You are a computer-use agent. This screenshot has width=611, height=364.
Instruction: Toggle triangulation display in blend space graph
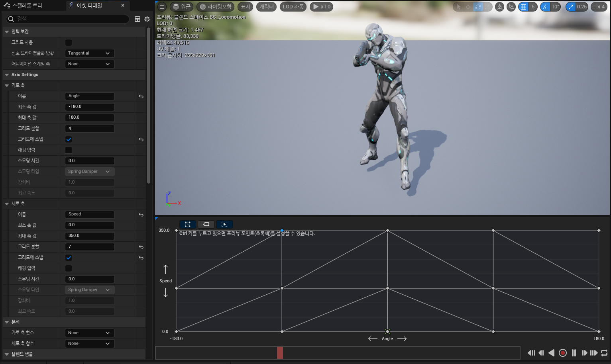click(x=187, y=224)
